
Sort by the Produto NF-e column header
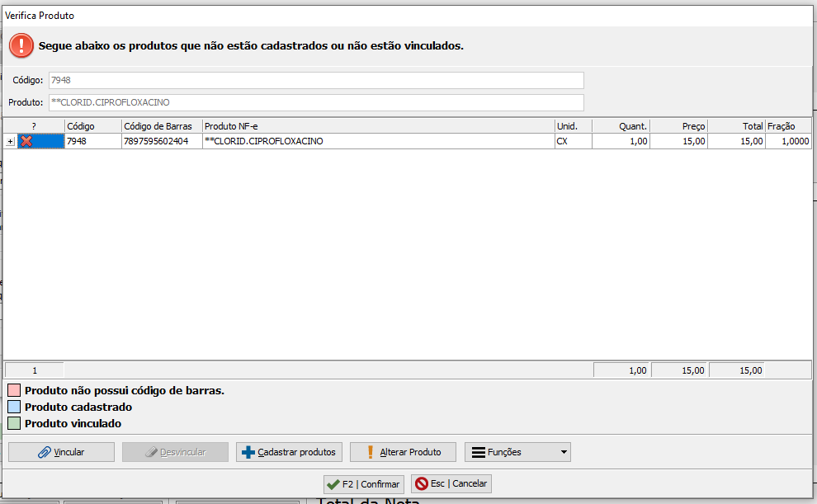coord(378,126)
